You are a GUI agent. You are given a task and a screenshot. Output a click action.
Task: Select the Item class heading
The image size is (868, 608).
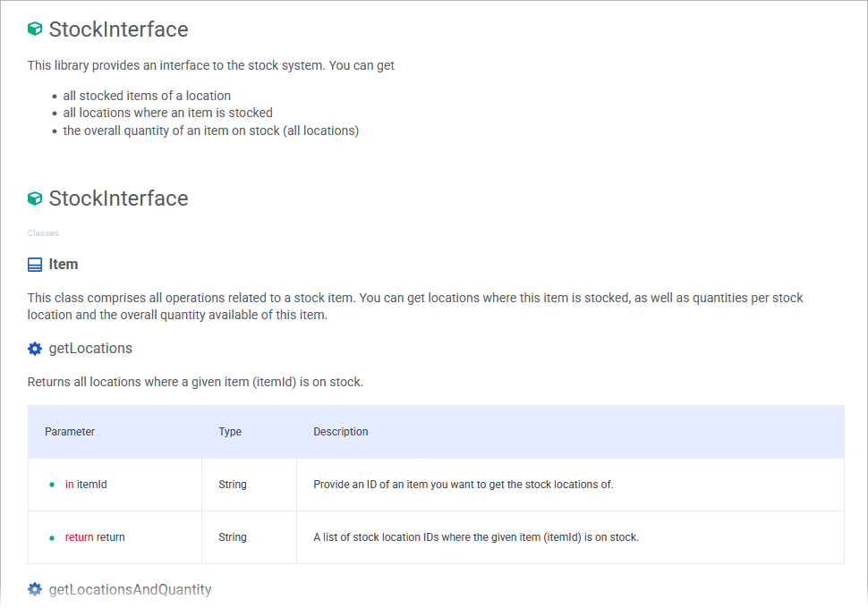click(64, 265)
